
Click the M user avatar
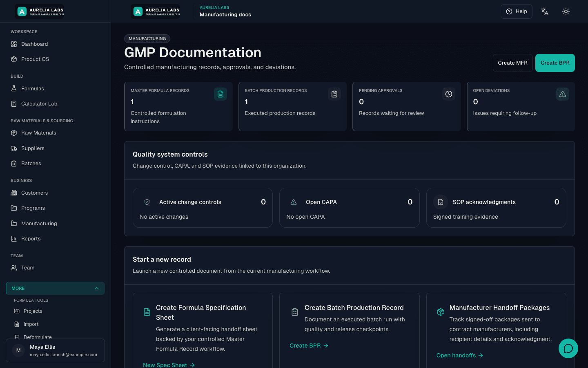click(x=18, y=350)
